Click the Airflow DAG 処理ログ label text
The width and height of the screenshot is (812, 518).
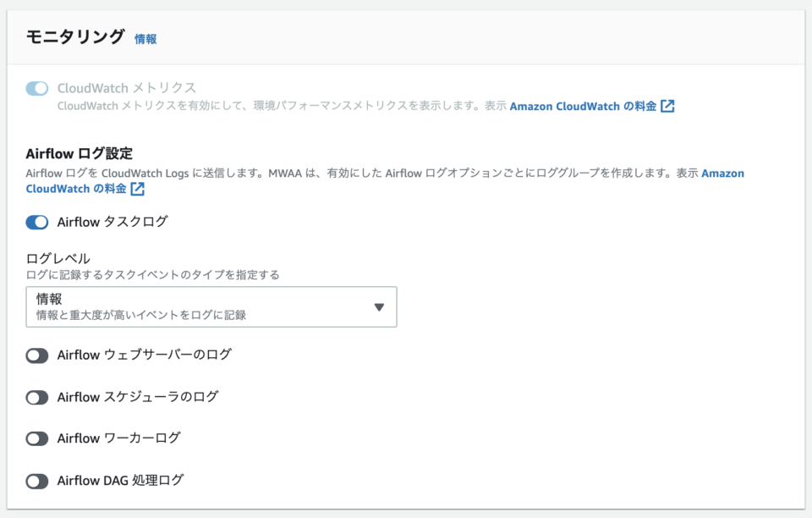(x=118, y=479)
